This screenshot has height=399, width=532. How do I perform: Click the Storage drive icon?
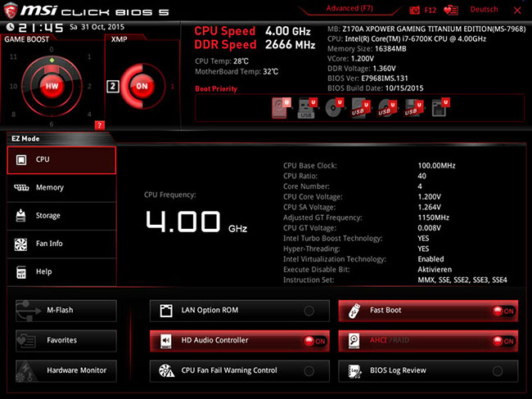[21, 215]
